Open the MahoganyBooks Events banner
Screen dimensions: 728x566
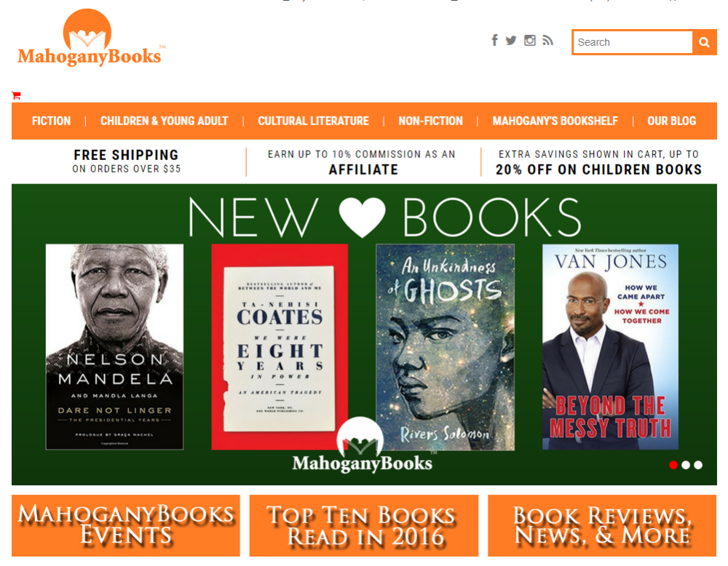[x=126, y=526]
